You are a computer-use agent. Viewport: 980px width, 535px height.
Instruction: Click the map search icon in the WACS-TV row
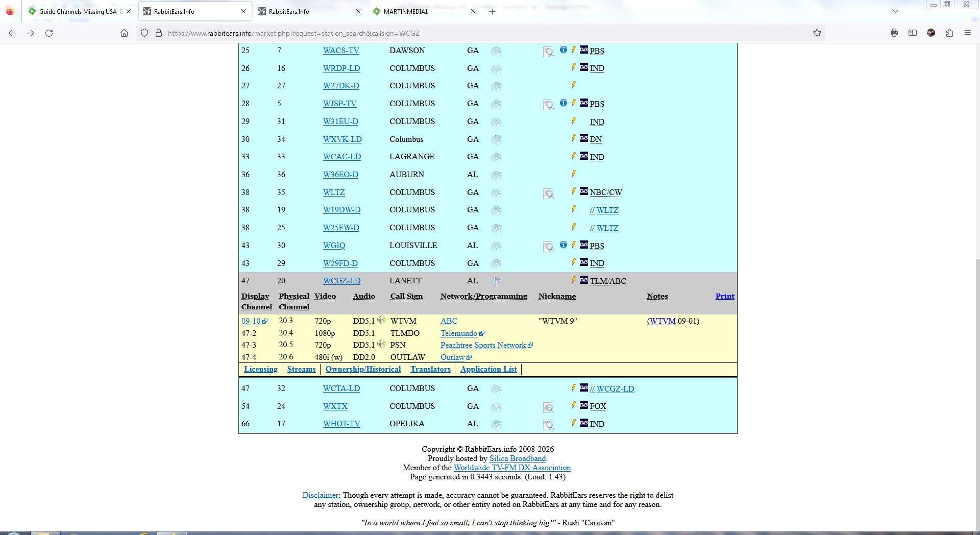tap(548, 52)
